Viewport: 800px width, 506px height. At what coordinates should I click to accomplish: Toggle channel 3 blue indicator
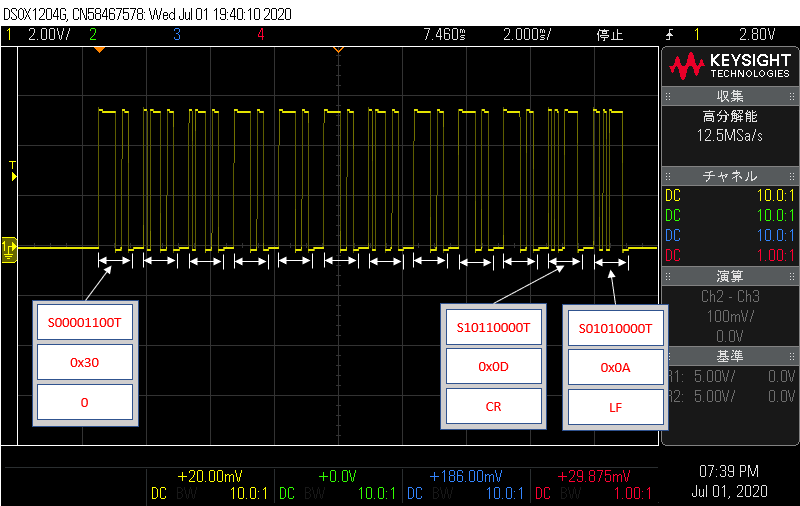177,34
